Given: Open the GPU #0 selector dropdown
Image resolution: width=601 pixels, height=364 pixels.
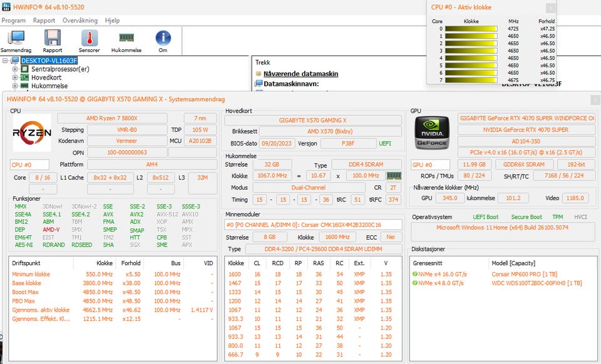Looking at the screenshot, I should pos(426,165).
